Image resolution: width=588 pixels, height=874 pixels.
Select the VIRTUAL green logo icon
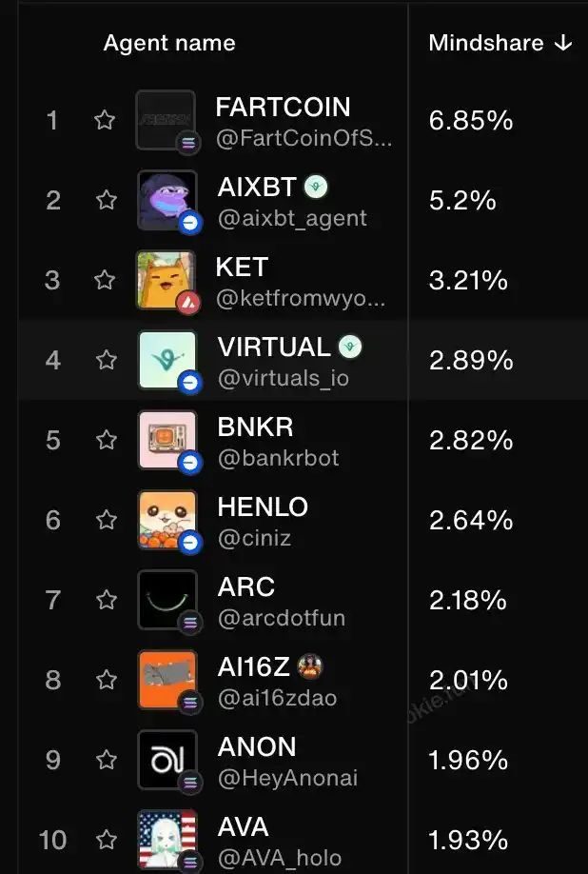pos(167,359)
